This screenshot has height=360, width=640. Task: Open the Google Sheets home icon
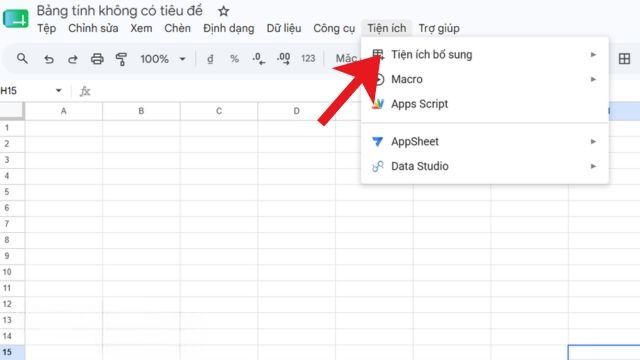click(x=16, y=19)
